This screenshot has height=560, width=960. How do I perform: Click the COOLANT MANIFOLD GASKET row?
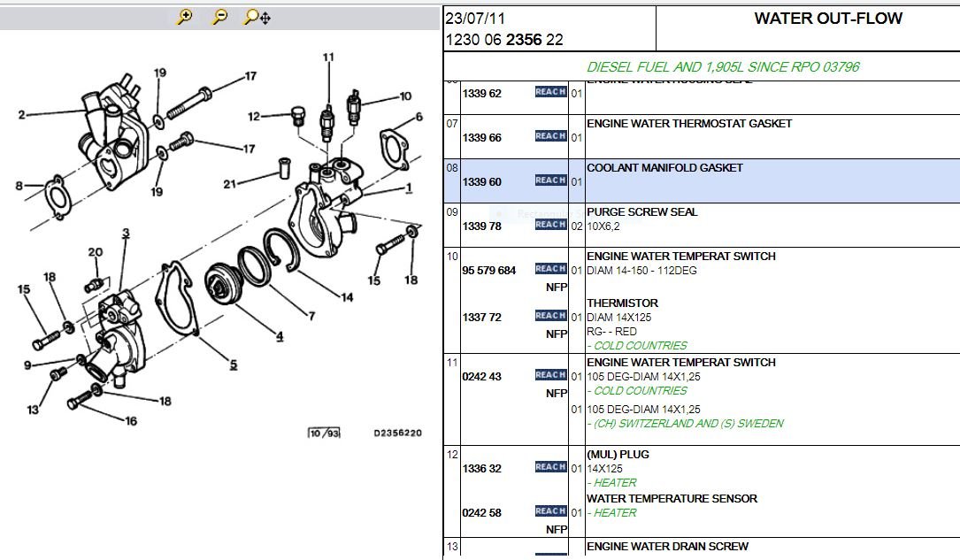[x=702, y=181]
